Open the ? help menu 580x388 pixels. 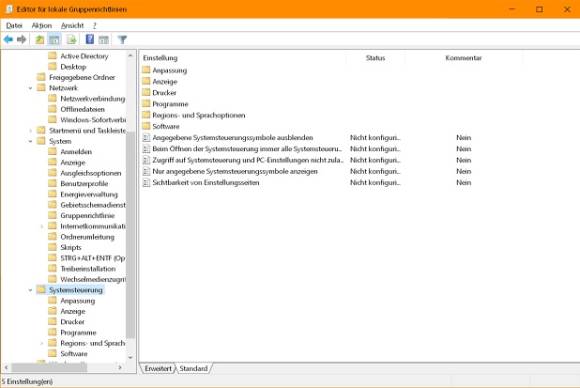point(95,25)
